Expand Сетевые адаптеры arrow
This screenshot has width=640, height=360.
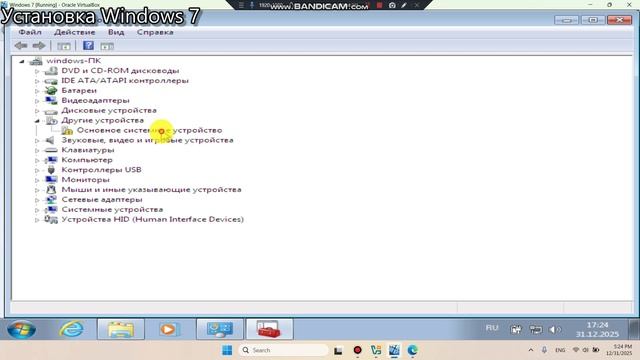pos(37,200)
